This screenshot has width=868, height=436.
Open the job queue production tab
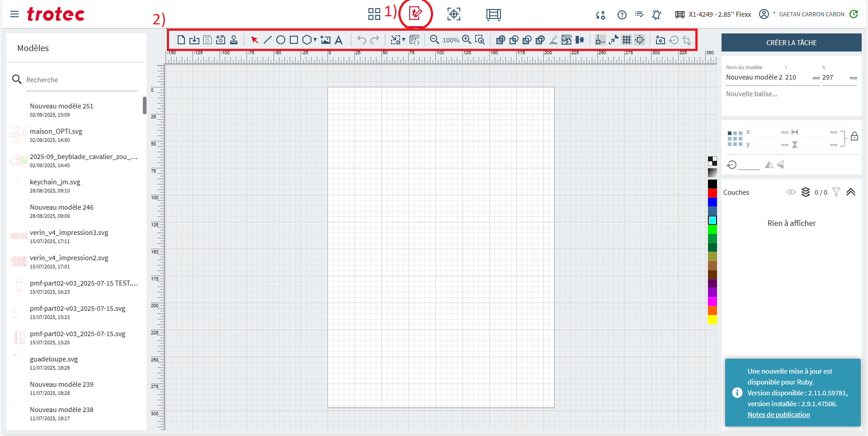494,14
